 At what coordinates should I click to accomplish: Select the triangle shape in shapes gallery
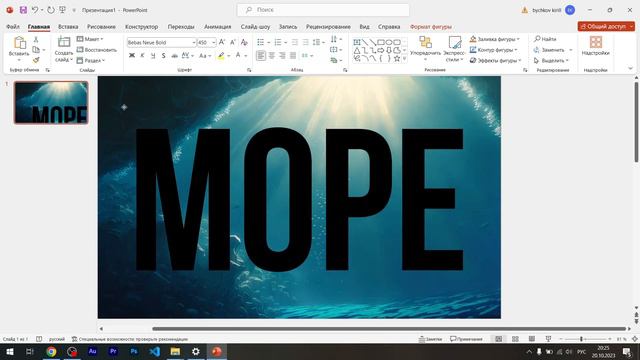pos(357,50)
